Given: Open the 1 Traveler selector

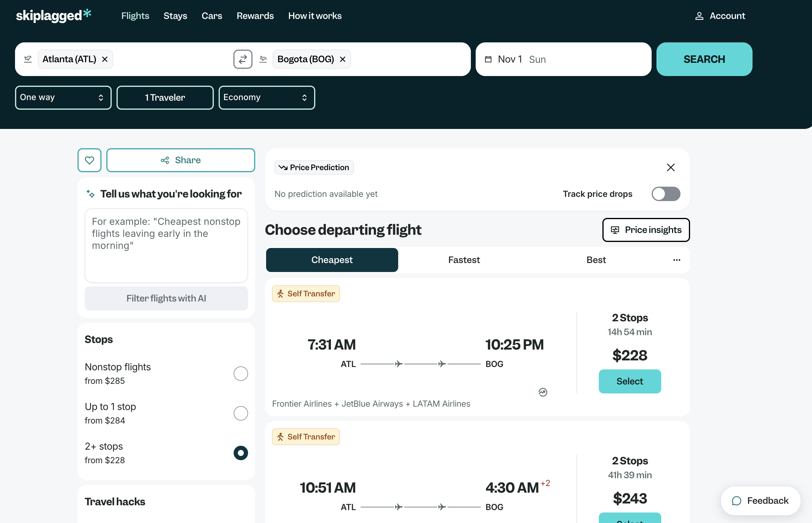Looking at the screenshot, I should point(165,97).
